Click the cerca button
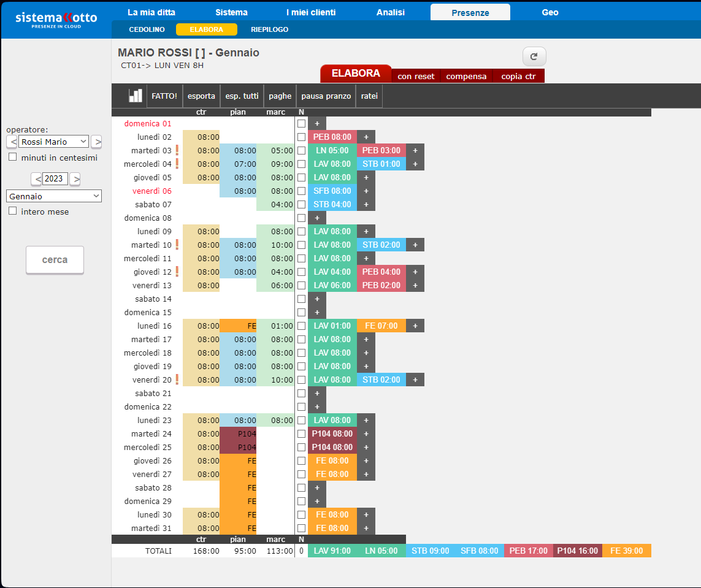Screen dimensions: 701x588 tap(55, 259)
